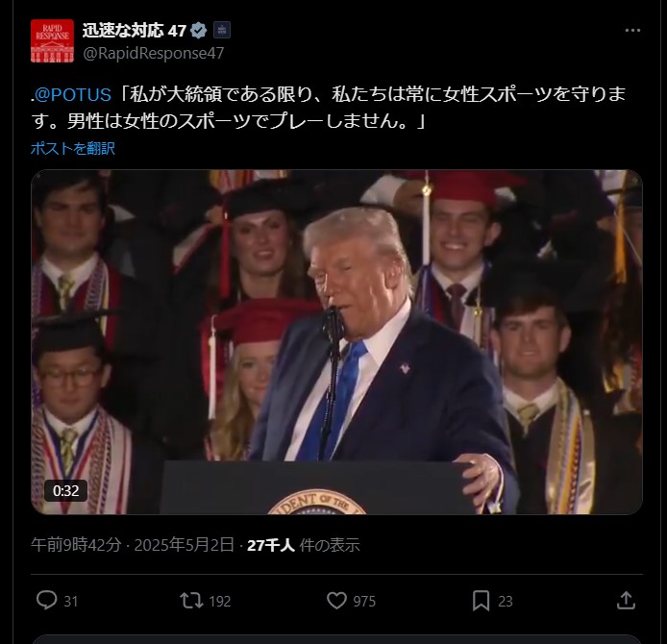Viewport: 667px width, 644px height.
Task: Open the @POTUS mention link
Action: click(x=73, y=94)
